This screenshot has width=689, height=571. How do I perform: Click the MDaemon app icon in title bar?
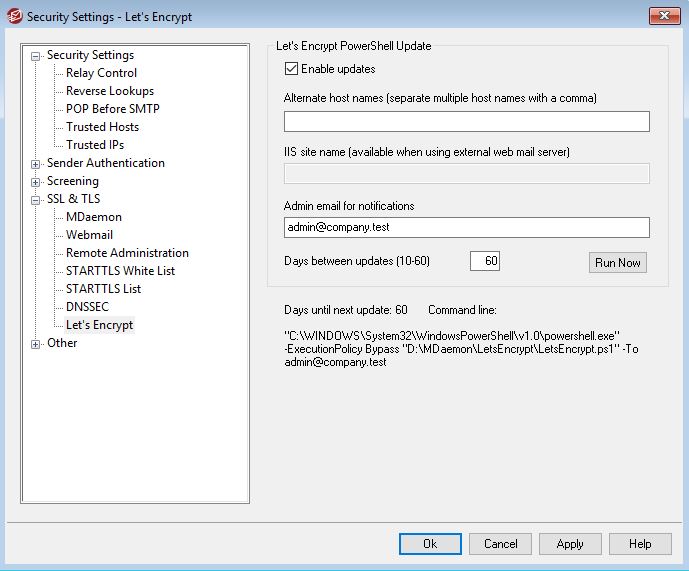click(15, 16)
